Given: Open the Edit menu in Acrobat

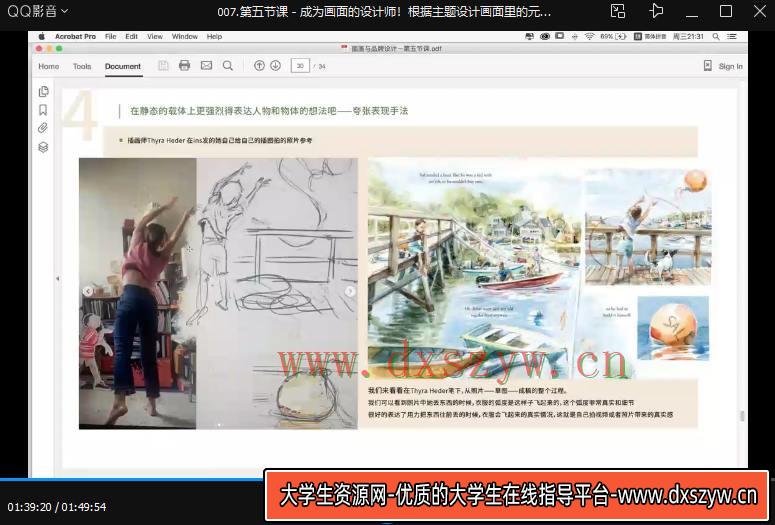Looking at the screenshot, I should pyautogui.click(x=131, y=37).
